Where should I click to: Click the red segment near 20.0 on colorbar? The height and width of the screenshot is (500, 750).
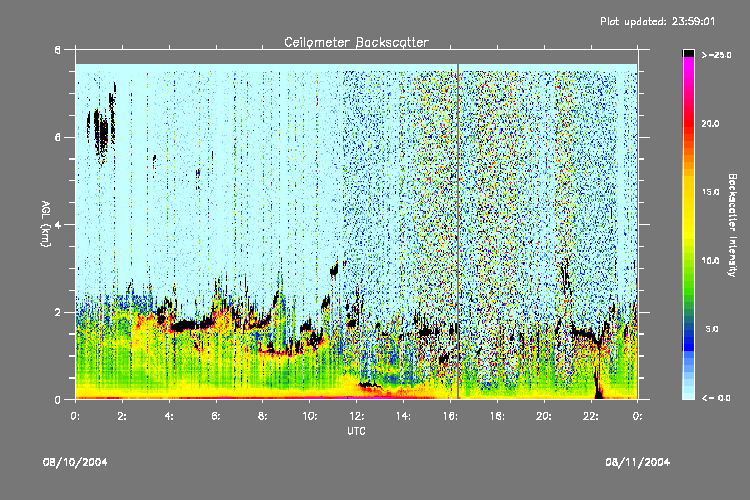688,123
